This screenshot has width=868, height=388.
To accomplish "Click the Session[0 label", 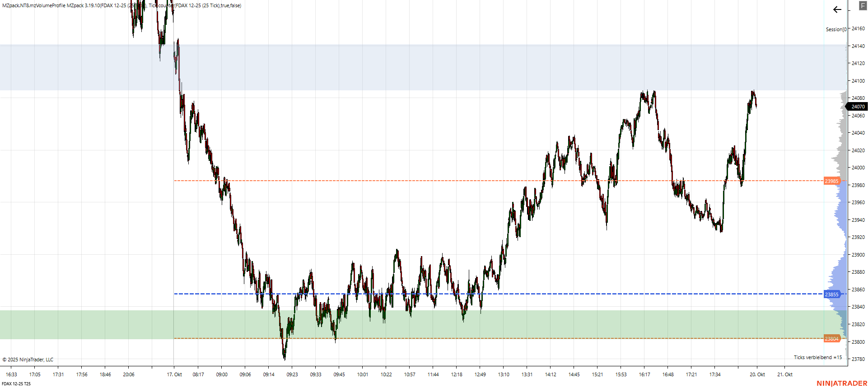I will [836, 29].
